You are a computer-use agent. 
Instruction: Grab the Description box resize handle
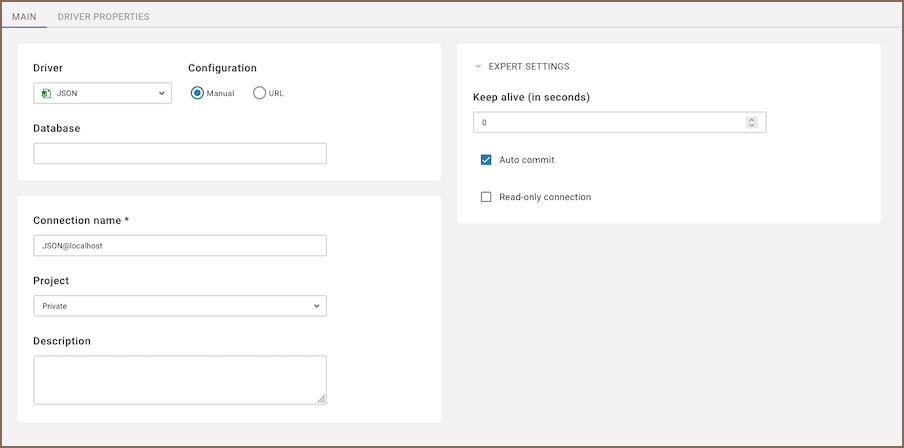tap(321, 399)
